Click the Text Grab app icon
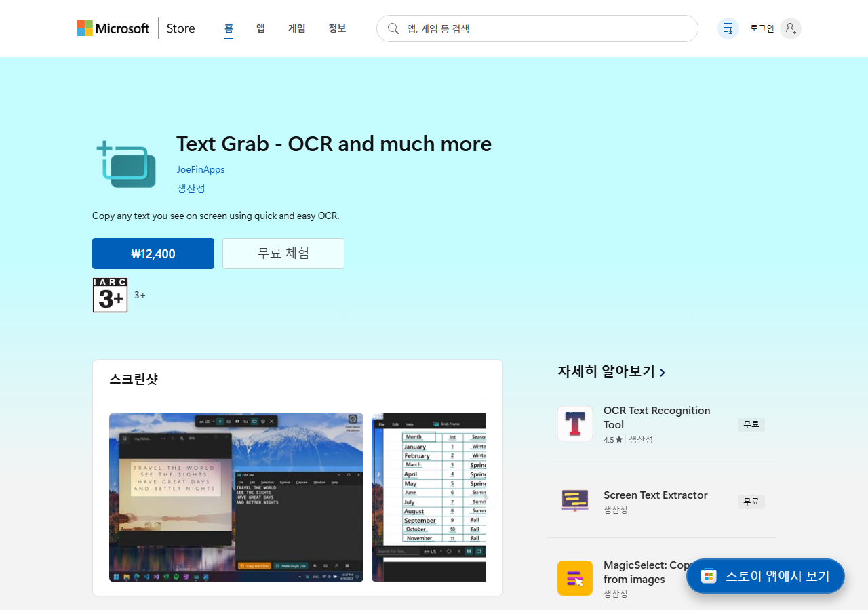Viewport: 868px width, 610px height. tap(125, 165)
